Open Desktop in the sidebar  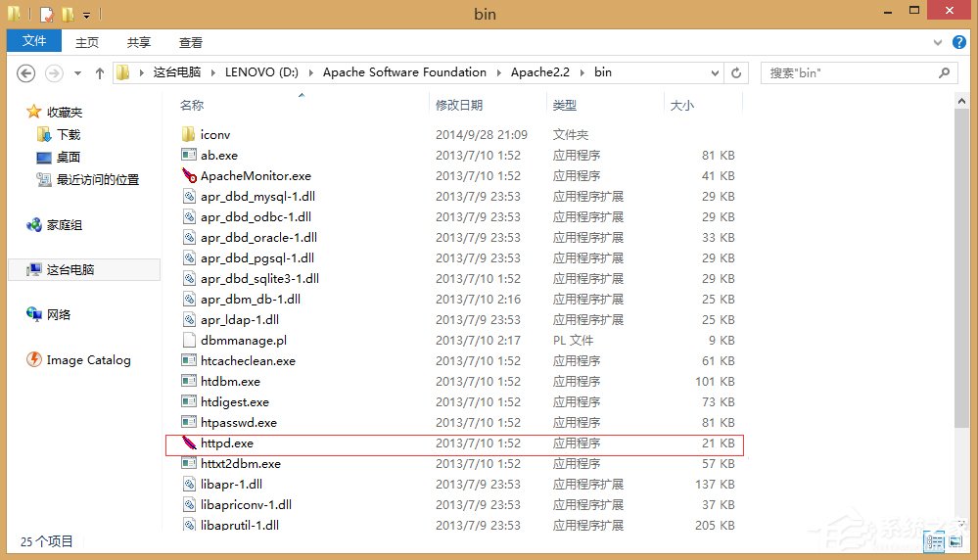[59, 157]
